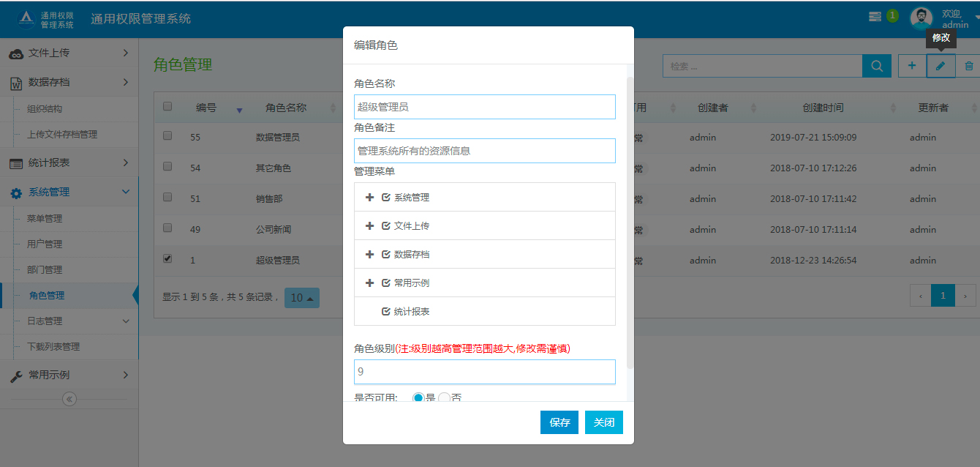Check the row 54 其它角色 checkbox
The image size is (980, 467).
tap(167, 166)
